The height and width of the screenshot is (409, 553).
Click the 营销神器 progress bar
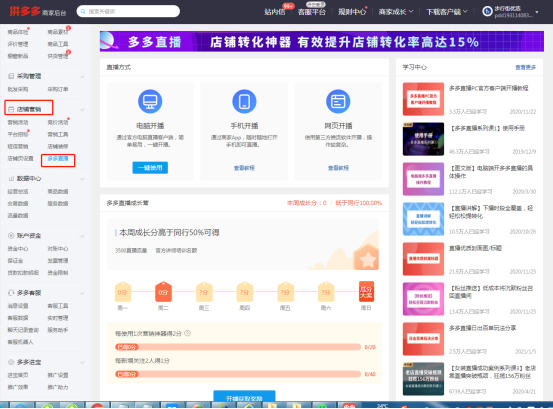click(238, 347)
